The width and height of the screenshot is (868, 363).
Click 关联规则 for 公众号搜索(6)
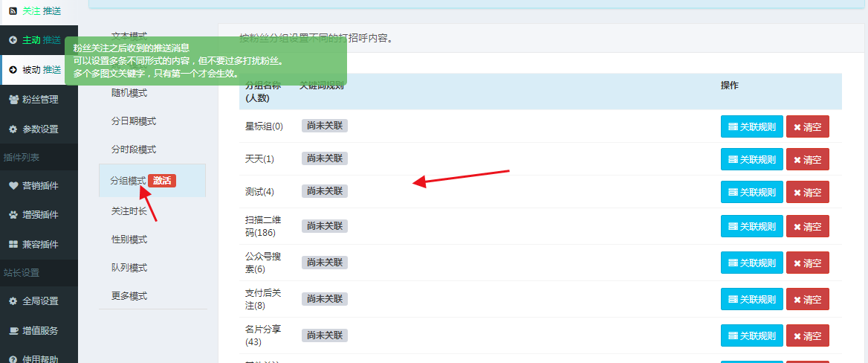(x=752, y=263)
